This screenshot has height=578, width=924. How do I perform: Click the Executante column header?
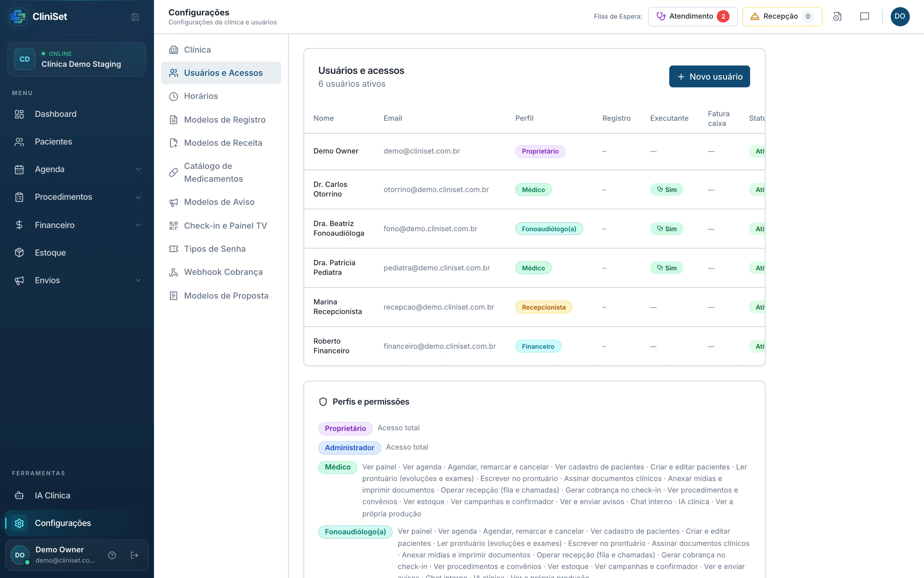point(669,118)
